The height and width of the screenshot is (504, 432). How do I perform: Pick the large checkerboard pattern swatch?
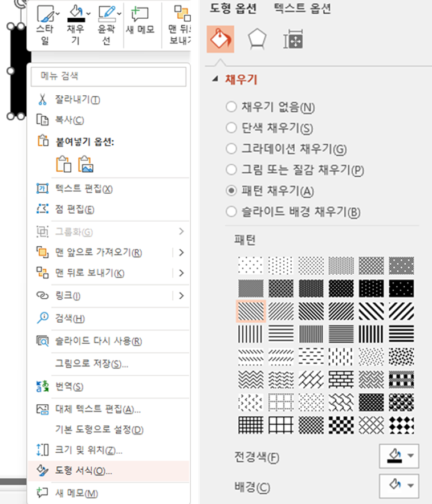[x=341, y=425]
